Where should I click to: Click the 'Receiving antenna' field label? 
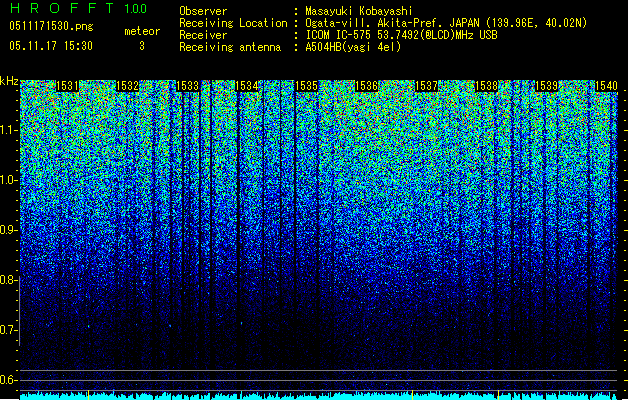(x=230, y=47)
